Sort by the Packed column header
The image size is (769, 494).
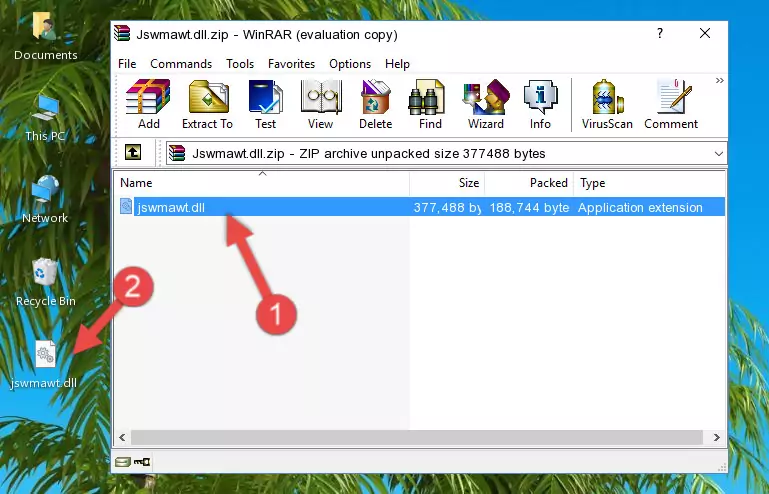pyautogui.click(x=529, y=183)
